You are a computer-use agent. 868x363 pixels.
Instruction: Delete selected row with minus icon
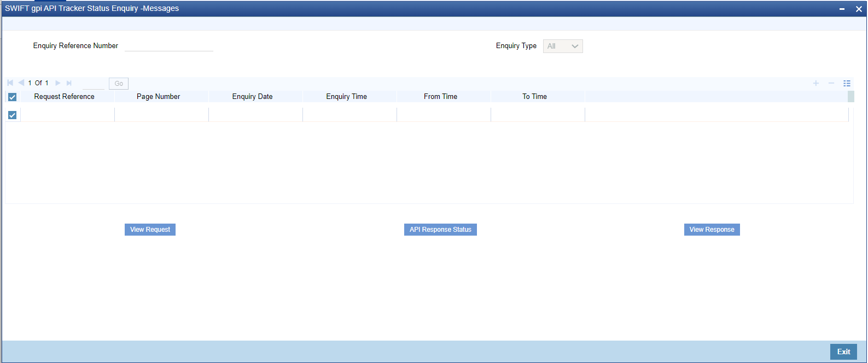(x=831, y=83)
